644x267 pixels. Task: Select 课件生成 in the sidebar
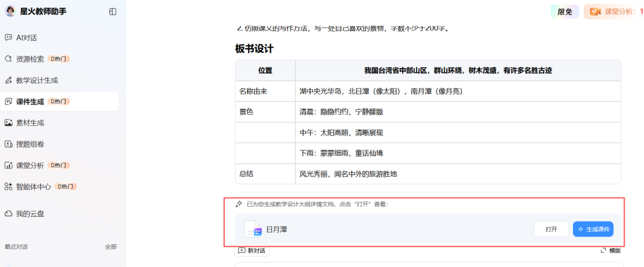tap(60, 102)
